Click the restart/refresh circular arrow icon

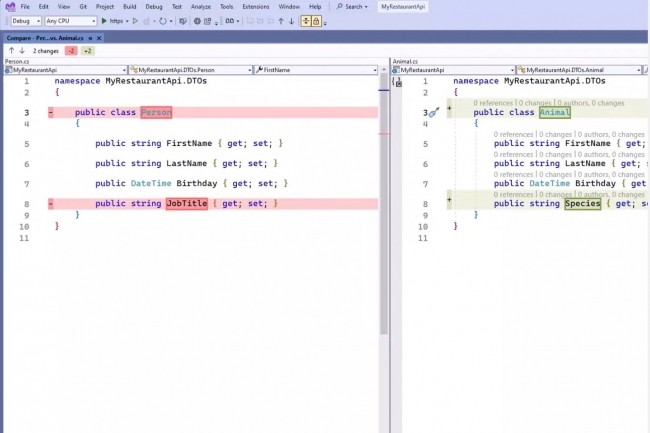click(x=164, y=20)
